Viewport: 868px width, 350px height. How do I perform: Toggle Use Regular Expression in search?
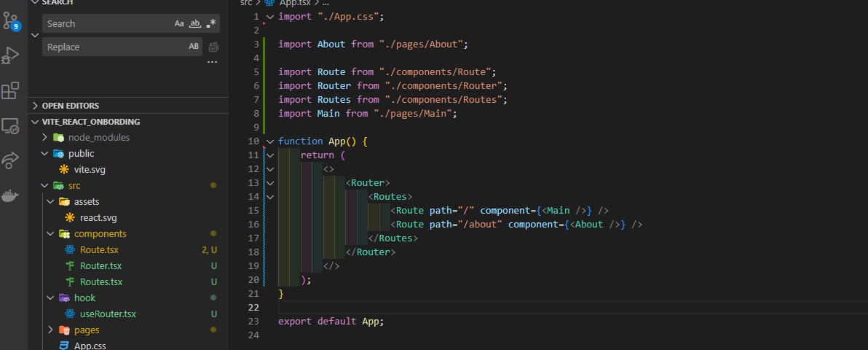211,23
